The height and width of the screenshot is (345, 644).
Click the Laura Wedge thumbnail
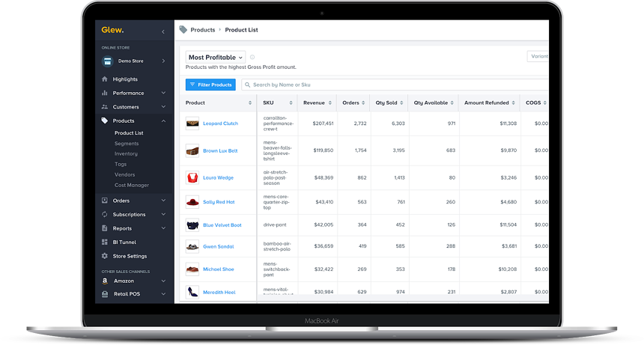(192, 177)
